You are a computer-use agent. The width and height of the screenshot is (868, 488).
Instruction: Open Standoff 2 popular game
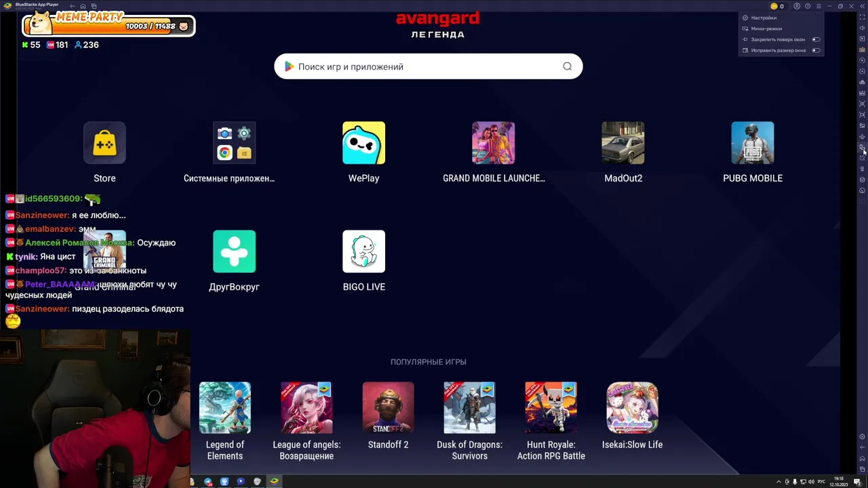coord(388,407)
